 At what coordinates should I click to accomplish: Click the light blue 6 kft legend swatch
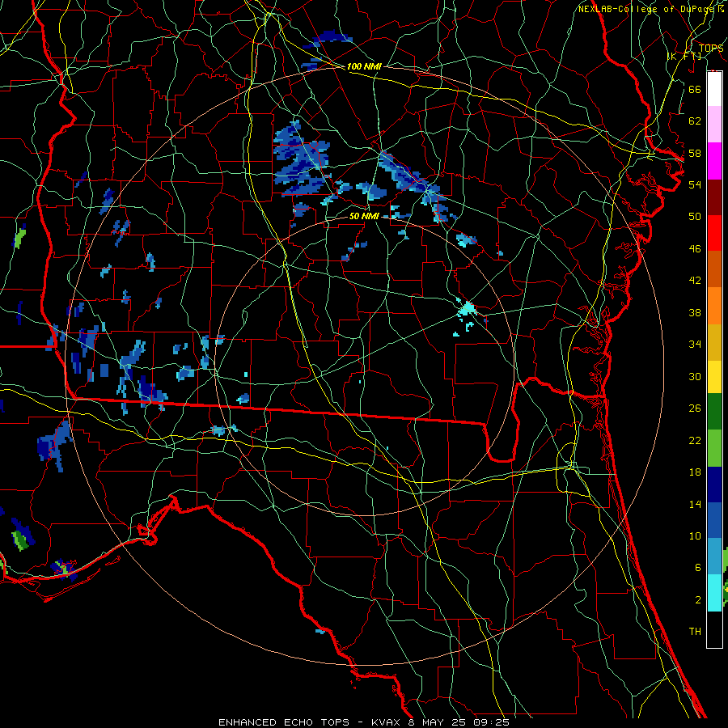714,557
